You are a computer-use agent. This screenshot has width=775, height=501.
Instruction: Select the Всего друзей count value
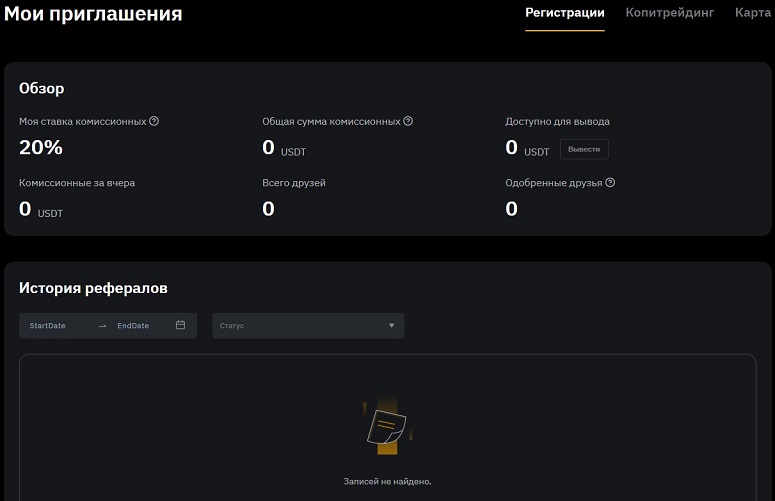(268, 209)
